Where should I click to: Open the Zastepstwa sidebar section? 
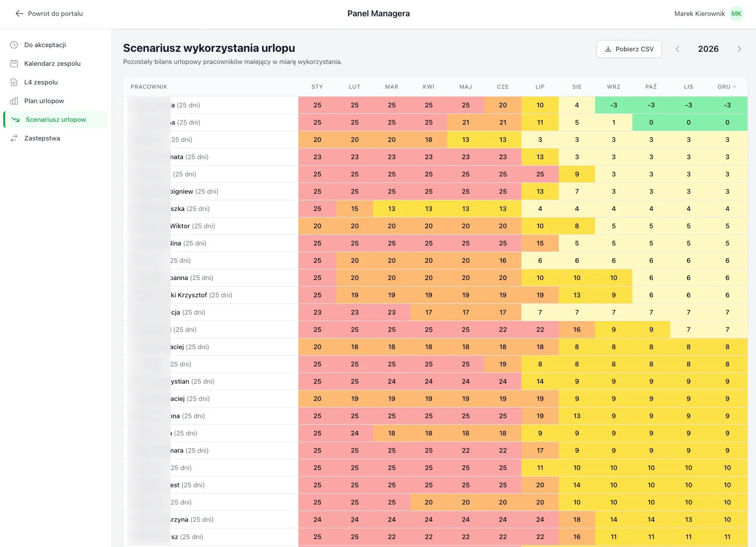pos(42,138)
